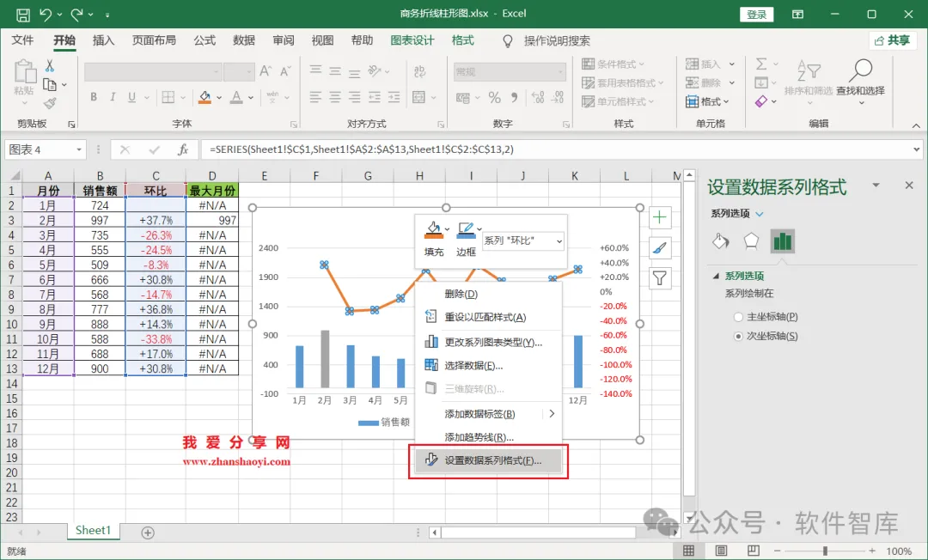The width and height of the screenshot is (928, 560).
Task: Click the Find and Select magnifier icon
Action: click(x=860, y=71)
